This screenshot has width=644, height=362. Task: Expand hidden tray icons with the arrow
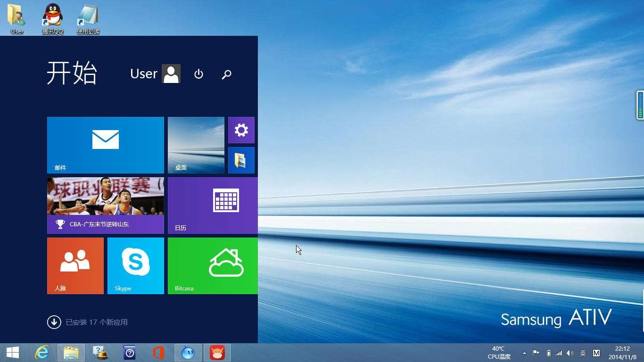(x=524, y=353)
